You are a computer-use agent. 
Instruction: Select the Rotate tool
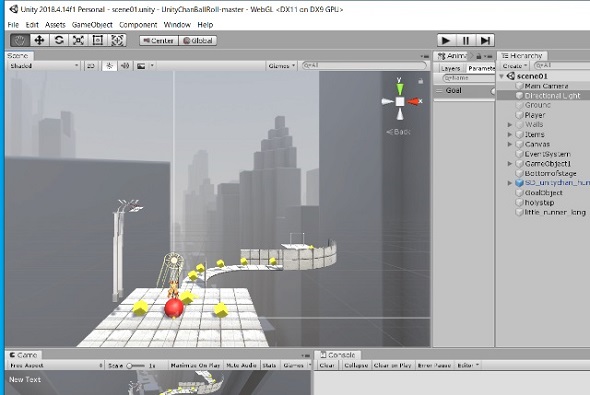(x=59, y=40)
